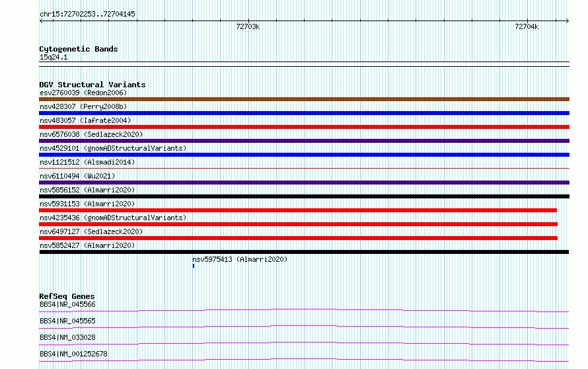
Task: Click the purple nsv6110494 variant bar
Action: tap(304, 183)
